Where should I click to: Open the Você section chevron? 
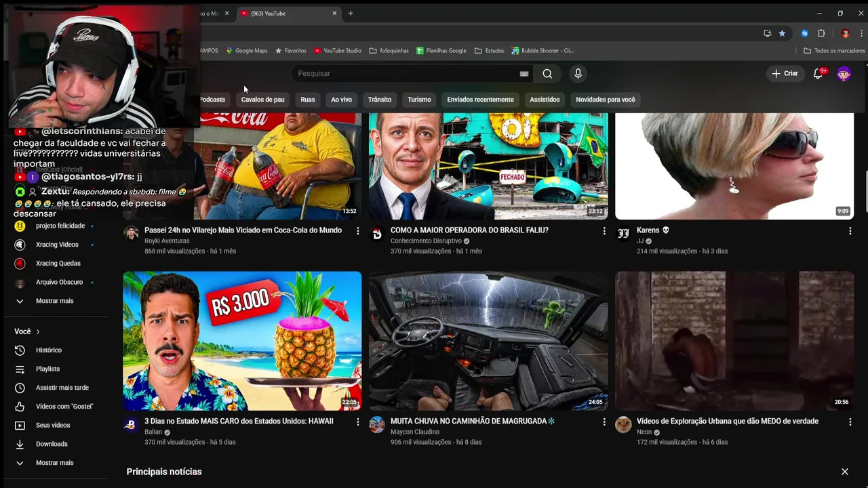[x=38, y=331]
